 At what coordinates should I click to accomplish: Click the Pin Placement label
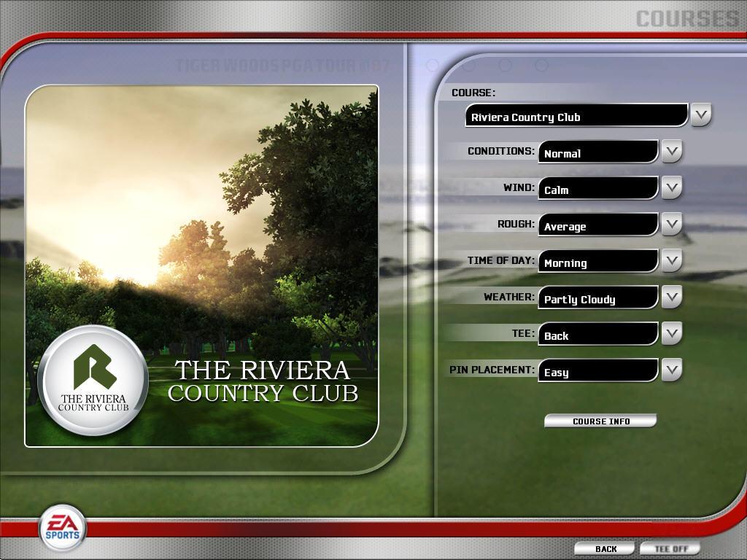pyautogui.click(x=492, y=370)
